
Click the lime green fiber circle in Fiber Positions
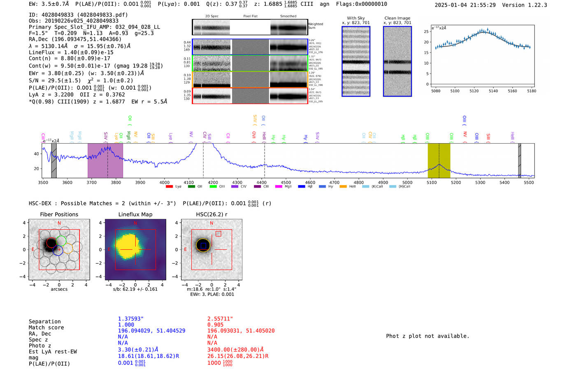(61, 241)
